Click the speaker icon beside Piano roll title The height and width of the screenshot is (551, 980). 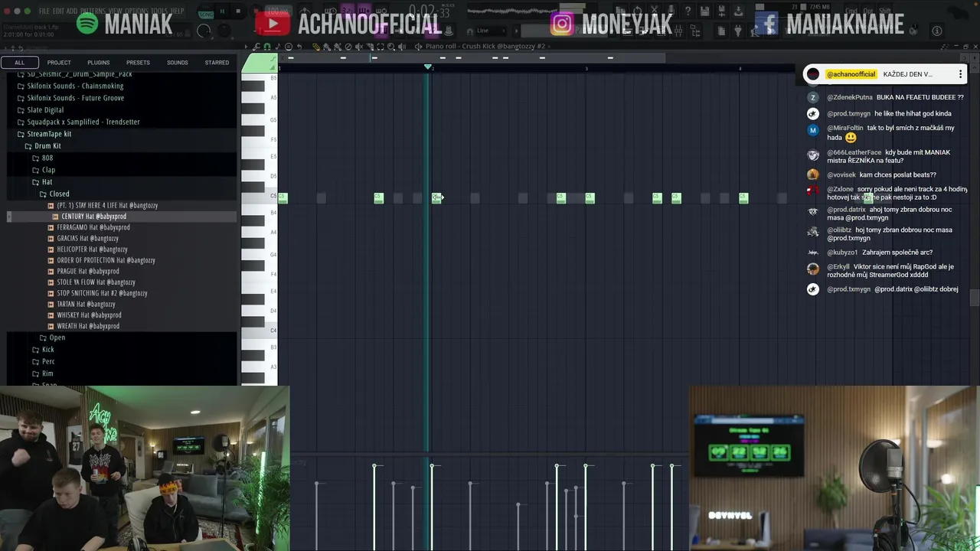(419, 47)
